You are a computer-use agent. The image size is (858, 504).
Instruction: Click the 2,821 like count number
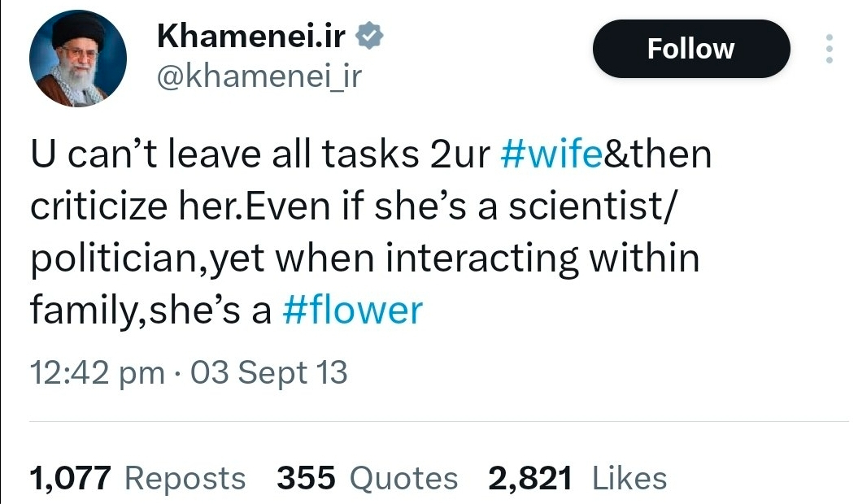(530, 478)
